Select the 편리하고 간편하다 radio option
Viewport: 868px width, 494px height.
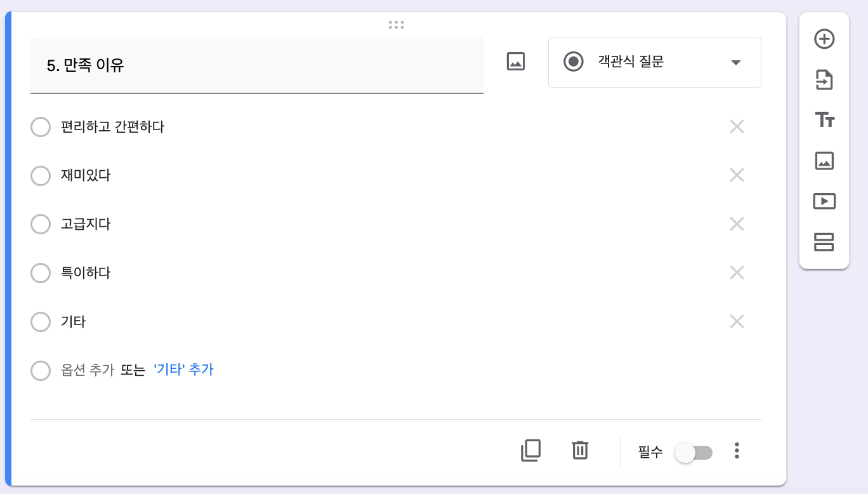(x=41, y=127)
